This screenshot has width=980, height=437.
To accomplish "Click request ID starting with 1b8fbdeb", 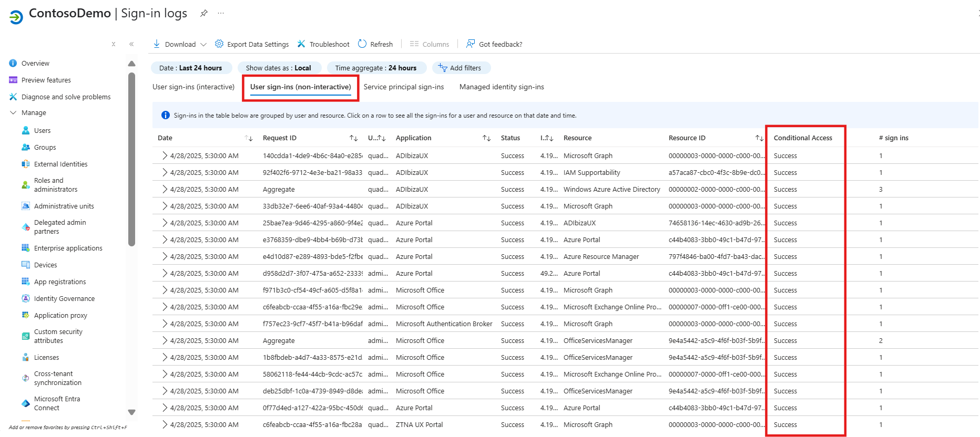I will [313, 357].
